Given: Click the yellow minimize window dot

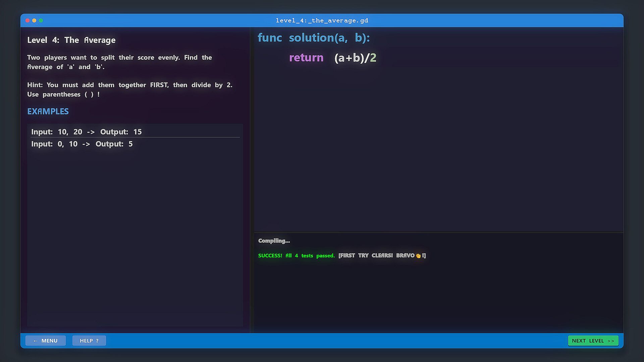Looking at the screenshot, I should coord(34,20).
